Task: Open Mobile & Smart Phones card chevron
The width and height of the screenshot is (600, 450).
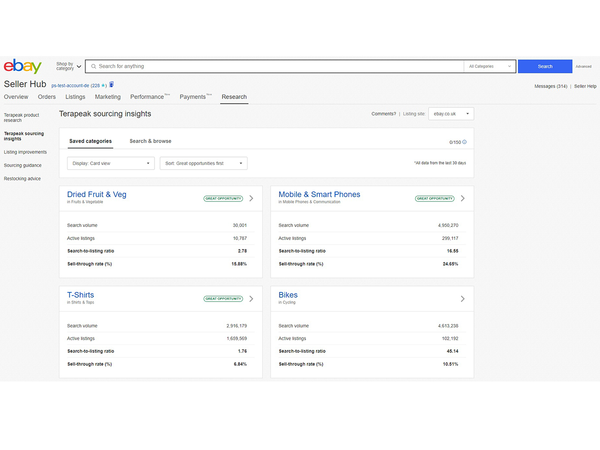Action: (463, 198)
